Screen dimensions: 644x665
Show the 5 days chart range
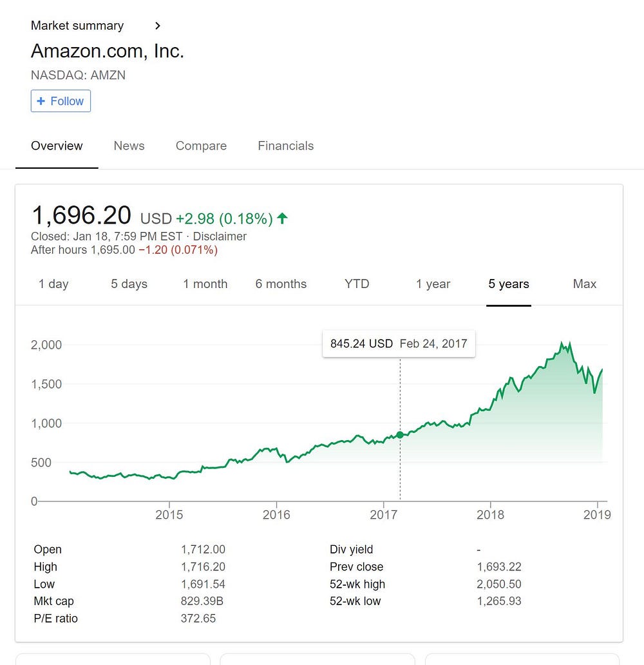129,284
